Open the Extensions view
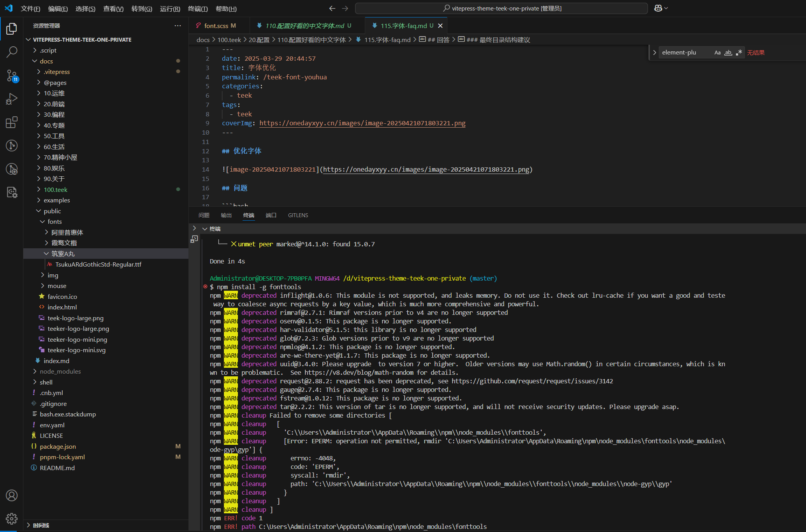This screenshot has height=532, width=806. tap(12, 122)
